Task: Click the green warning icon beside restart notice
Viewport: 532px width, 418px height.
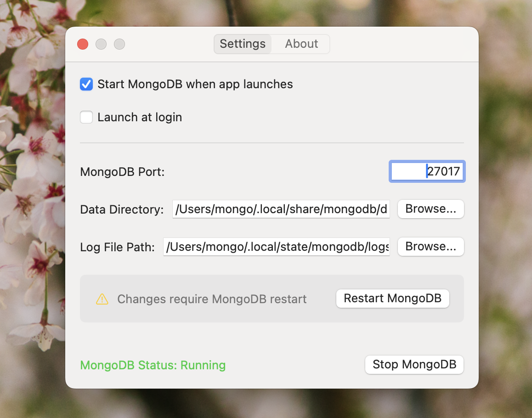Action: pos(102,299)
